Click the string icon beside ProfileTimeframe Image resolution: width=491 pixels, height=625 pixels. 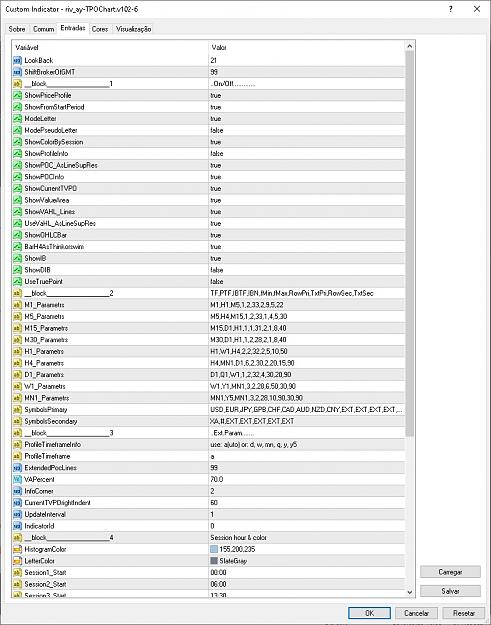click(17, 456)
